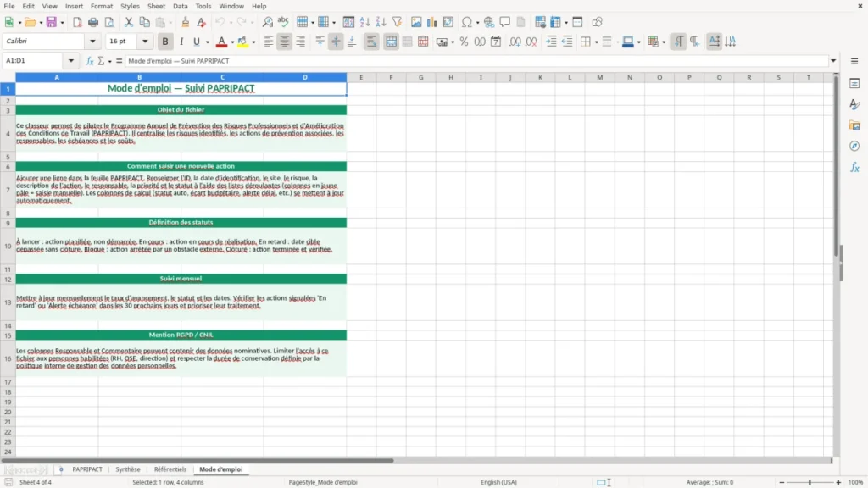Export directly as PDF icon

(x=77, y=22)
